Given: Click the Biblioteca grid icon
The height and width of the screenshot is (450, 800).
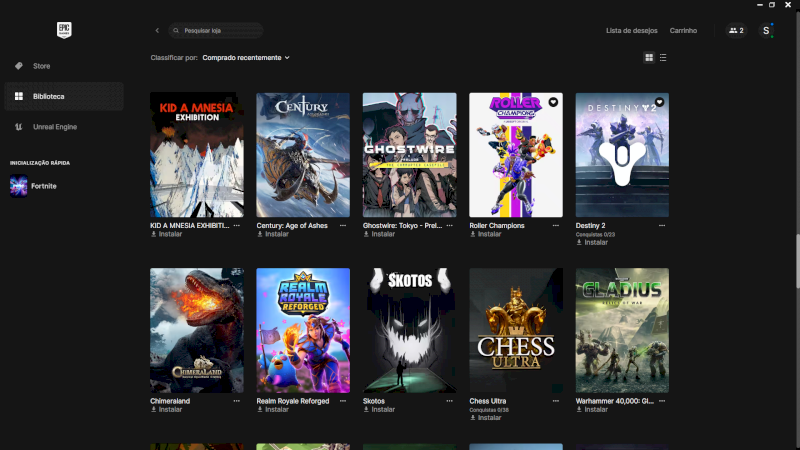Looking at the screenshot, I should (x=19, y=96).
